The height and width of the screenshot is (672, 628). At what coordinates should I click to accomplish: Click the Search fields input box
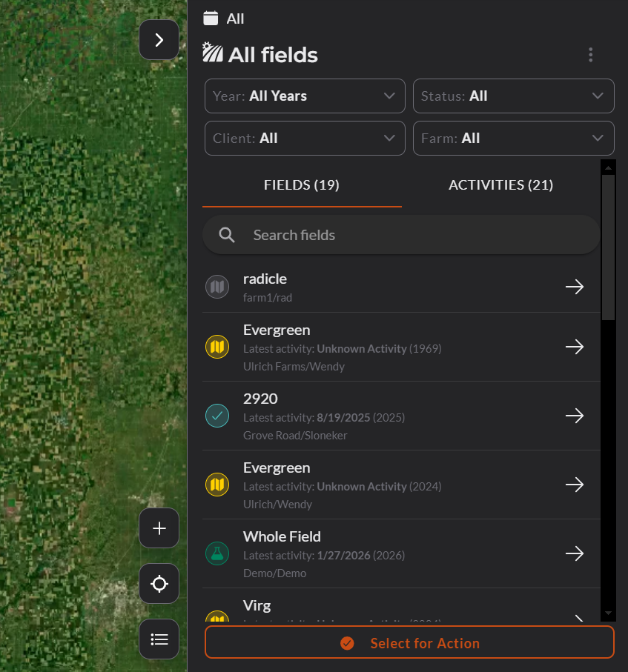[x=402, y=235]
